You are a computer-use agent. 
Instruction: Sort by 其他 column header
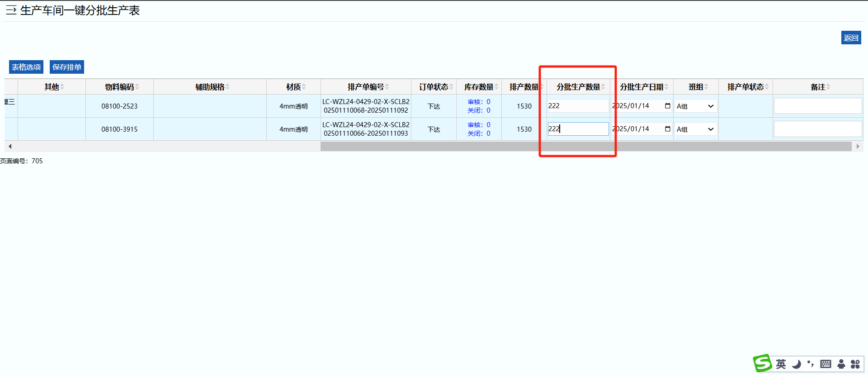pos(52,87)
